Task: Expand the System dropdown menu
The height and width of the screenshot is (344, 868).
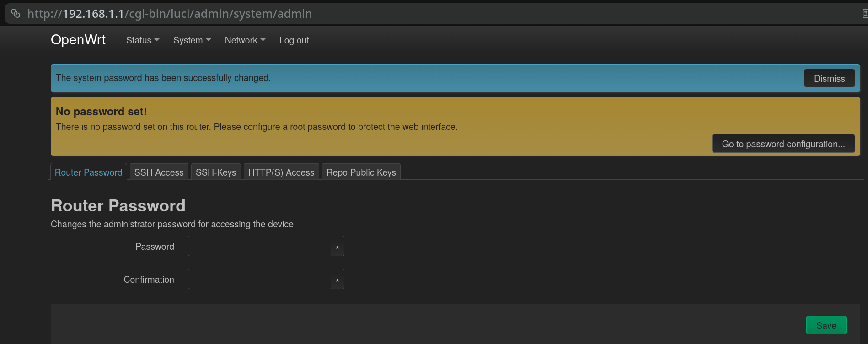Action: click(192, 40)
